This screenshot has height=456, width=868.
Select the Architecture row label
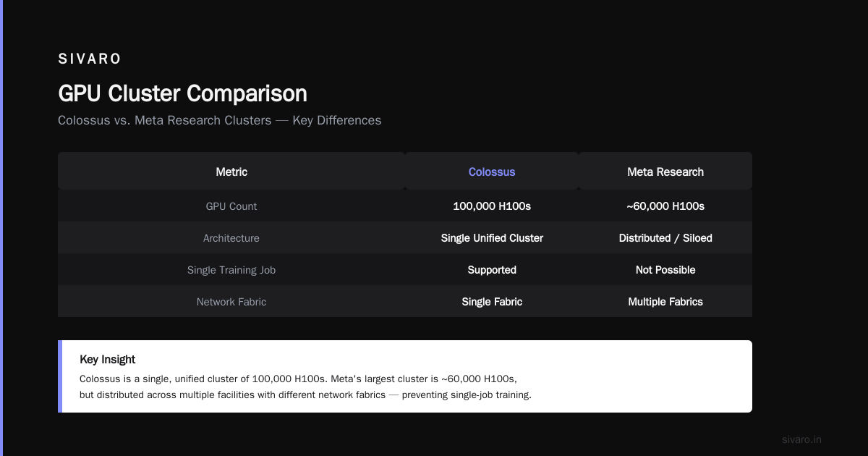(x=231, y=238)
